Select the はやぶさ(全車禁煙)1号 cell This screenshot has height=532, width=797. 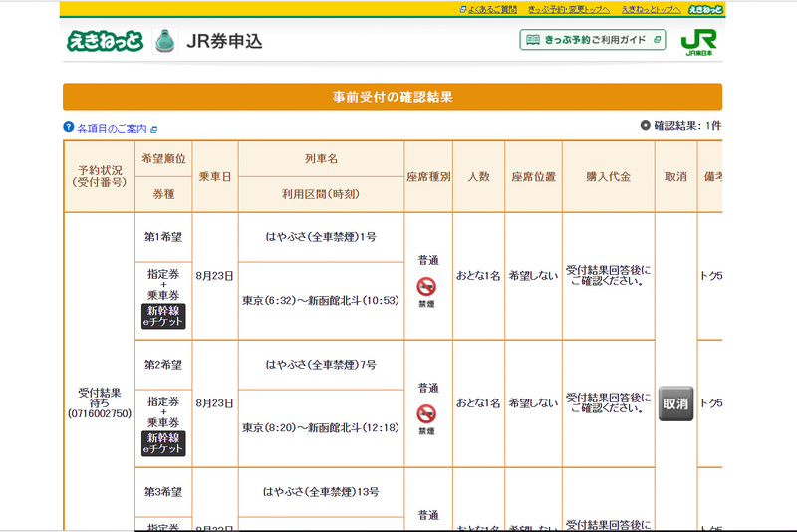click(321, 237)
